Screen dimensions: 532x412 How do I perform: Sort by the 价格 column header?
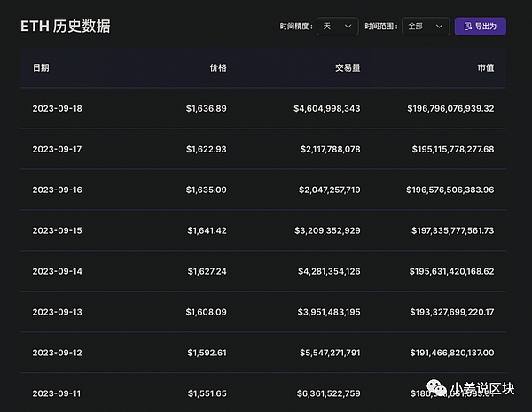click(217, 68)
